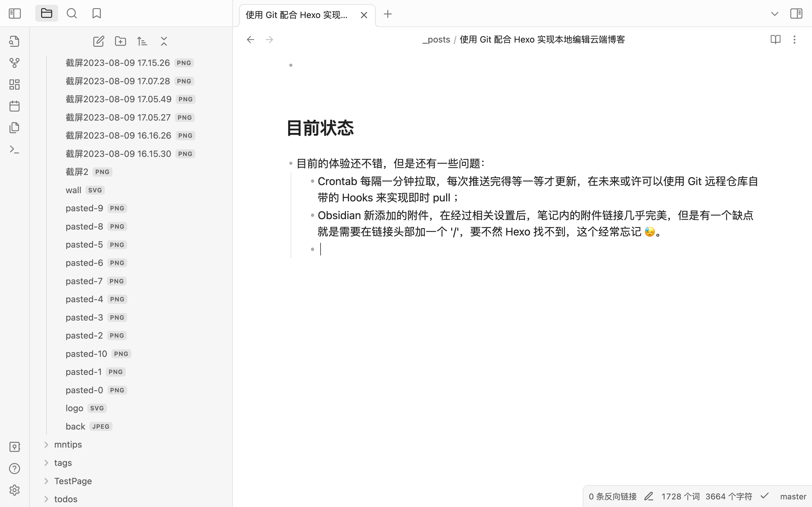
Task: Open the tab list dropdown arrow
Action: coord(775,14)
